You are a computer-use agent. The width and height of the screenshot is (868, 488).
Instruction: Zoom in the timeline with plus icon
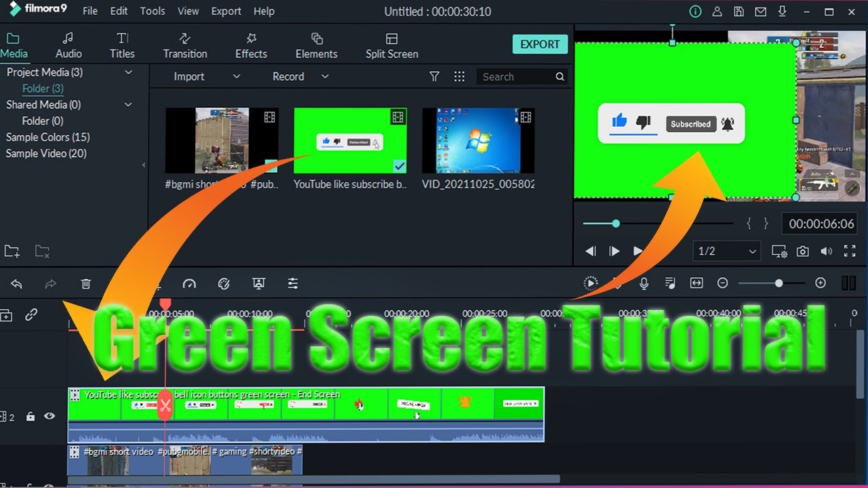(x=821, y=283)
